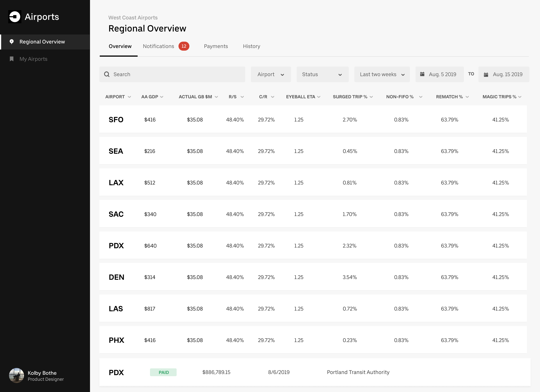Click the West Coast Airports breadcrumb

pyautogui.click(x=133, y=18)
